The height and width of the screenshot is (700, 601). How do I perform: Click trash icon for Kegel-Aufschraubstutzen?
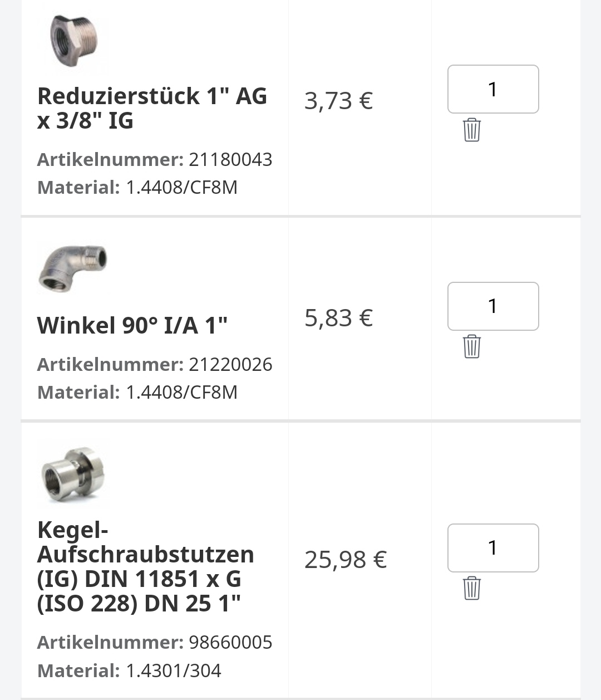pyautogui.click(x=471, y=588)
